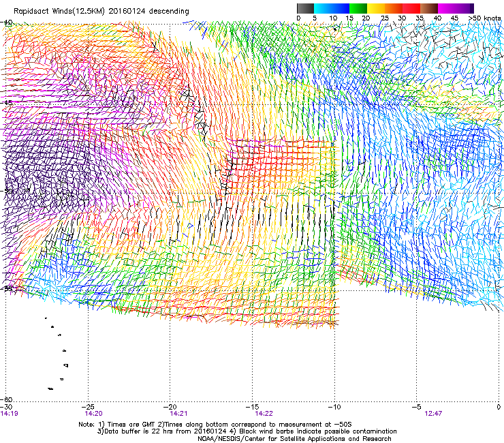Click the note 'Data buffer is 22 hrs'
The height and width of the screenshot is (443, 504).
point(139,431)
